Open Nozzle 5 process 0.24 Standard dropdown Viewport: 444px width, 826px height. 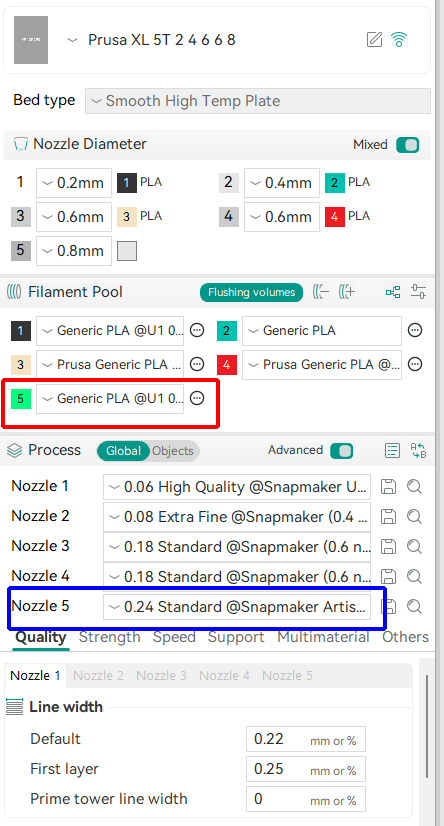tap(237, 607)
